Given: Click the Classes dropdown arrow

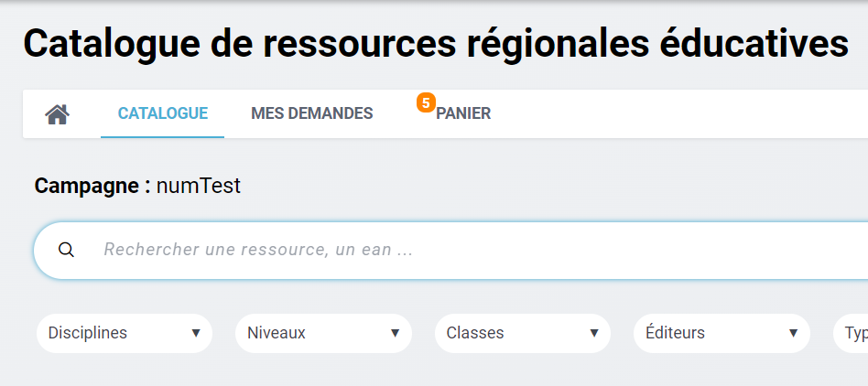Looking at the screenshot, I should click(594, 333).
